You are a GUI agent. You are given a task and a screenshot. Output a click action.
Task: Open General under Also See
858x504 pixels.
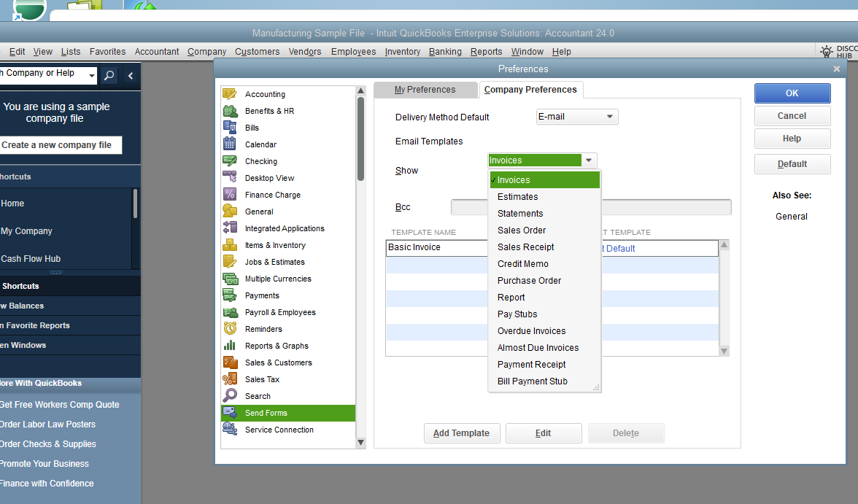791,217
